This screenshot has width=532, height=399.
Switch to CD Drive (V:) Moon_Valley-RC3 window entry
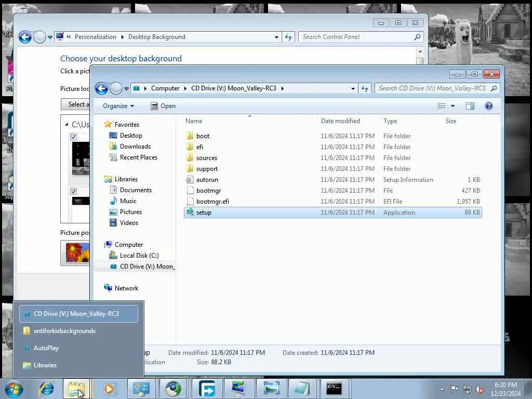[x=79, y=314]
